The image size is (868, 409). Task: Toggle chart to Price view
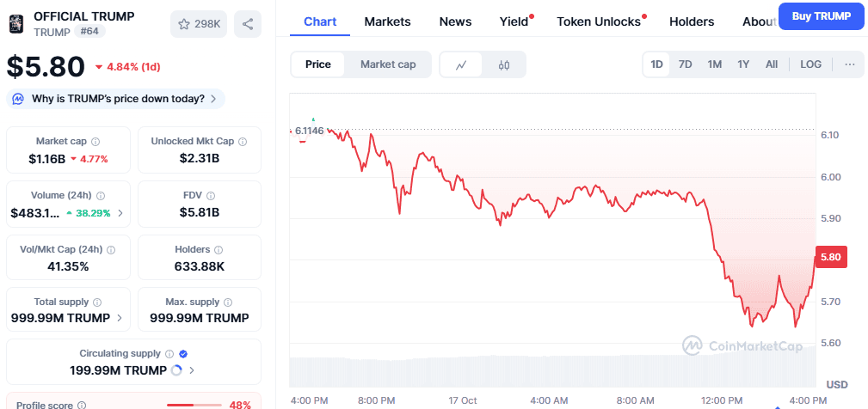click(318, 64)
